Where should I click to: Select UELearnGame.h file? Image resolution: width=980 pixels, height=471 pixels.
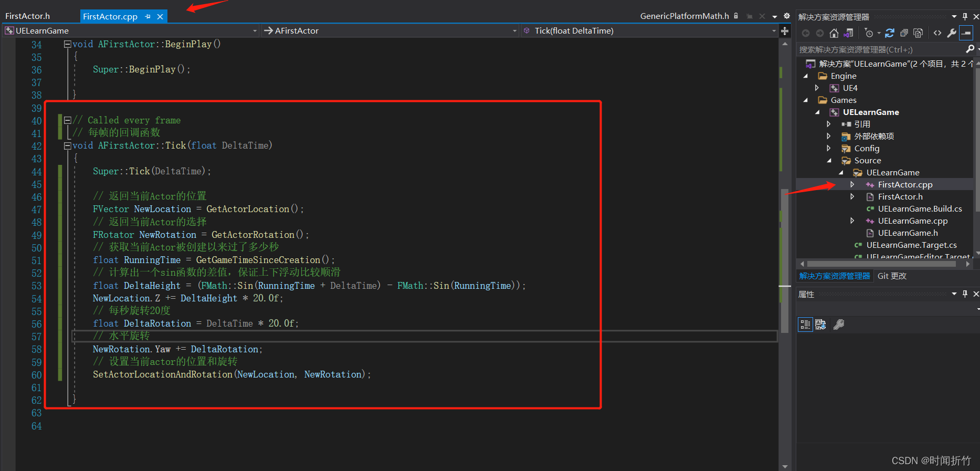[x=908, y=233]
